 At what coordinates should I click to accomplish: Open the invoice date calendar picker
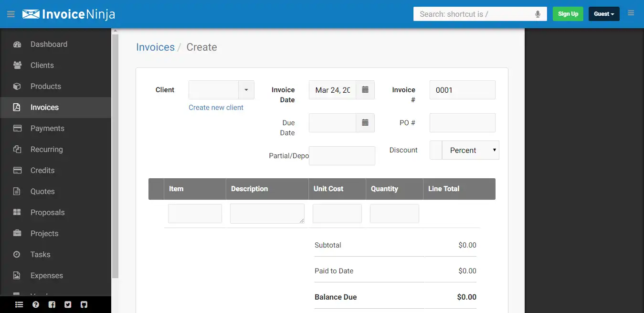pyautogui.click(x=365, y=90)
